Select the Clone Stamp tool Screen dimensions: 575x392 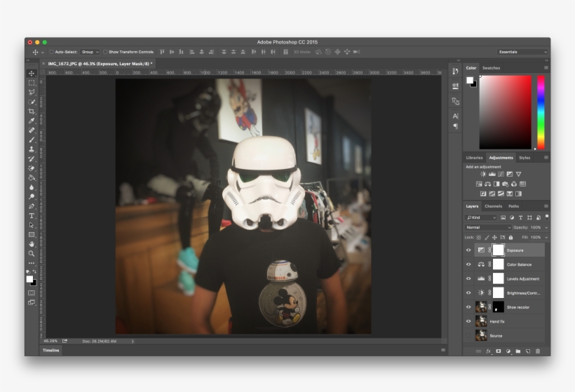[32, 149]
